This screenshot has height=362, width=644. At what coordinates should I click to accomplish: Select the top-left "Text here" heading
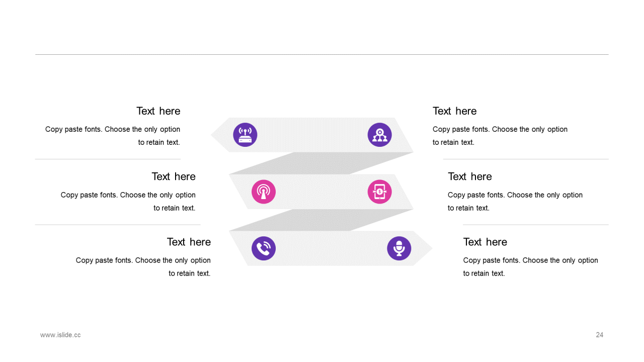click(x=158, y=111)
